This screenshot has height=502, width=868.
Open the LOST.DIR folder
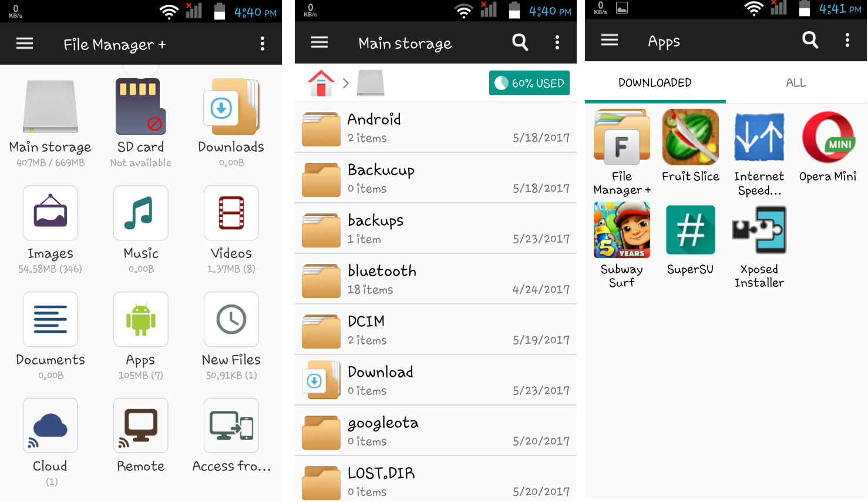click(x=436, y=479)
